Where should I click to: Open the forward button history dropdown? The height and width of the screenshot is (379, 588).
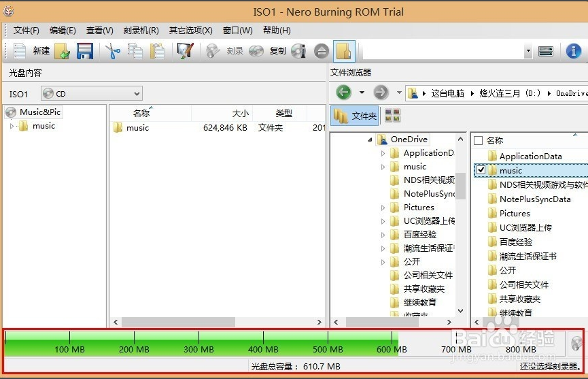coord(399,92)
